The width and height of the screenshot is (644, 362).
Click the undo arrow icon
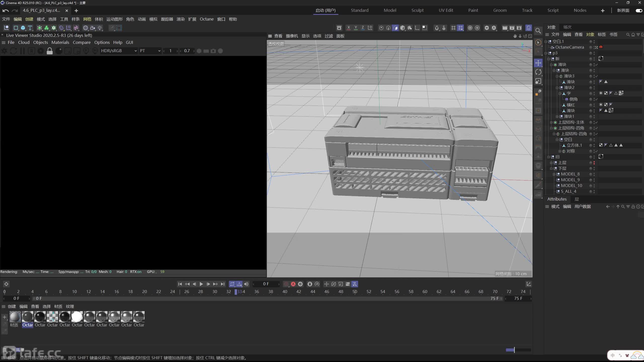6,11
